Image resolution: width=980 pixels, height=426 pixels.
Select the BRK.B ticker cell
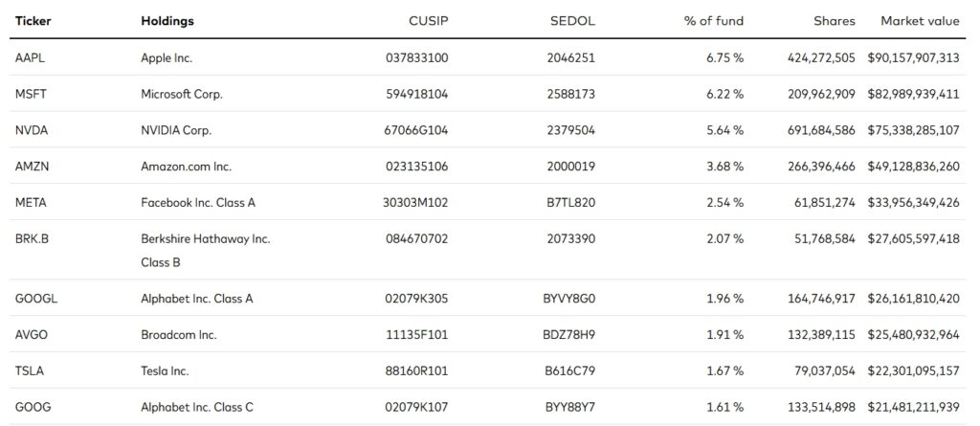tap(32, 239)
